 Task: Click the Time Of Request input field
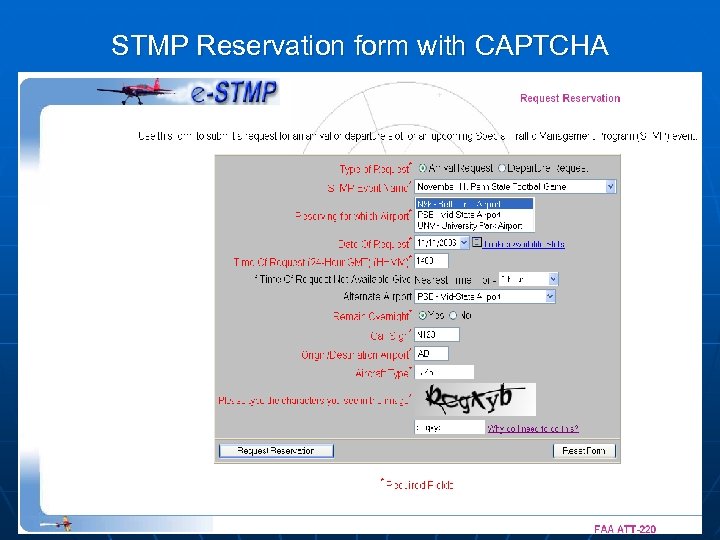coord(431,261)
